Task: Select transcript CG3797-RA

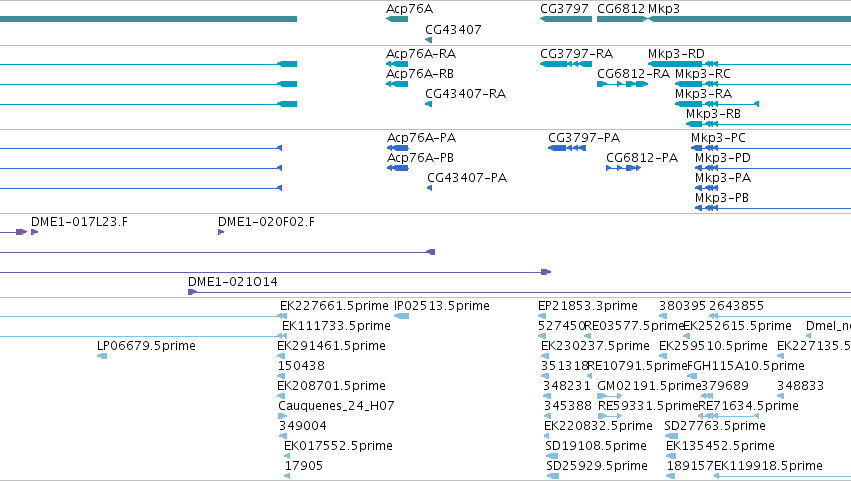Action: (566, 64)
